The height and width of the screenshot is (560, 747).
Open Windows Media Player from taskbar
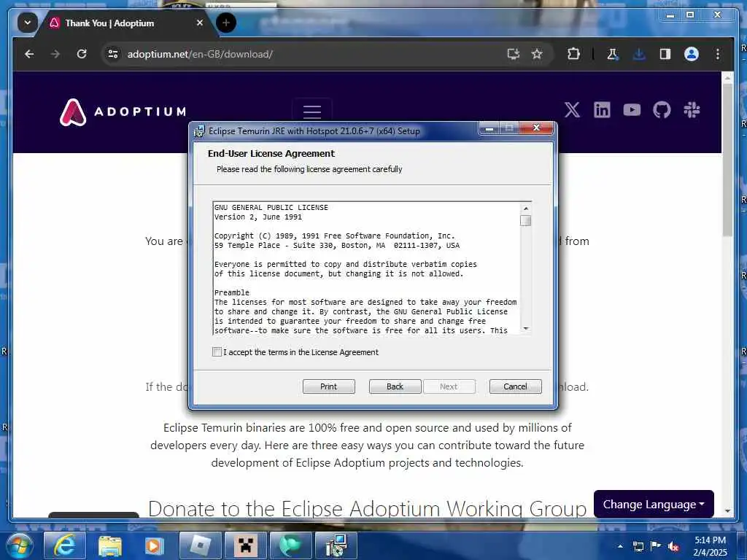point(155,545)
